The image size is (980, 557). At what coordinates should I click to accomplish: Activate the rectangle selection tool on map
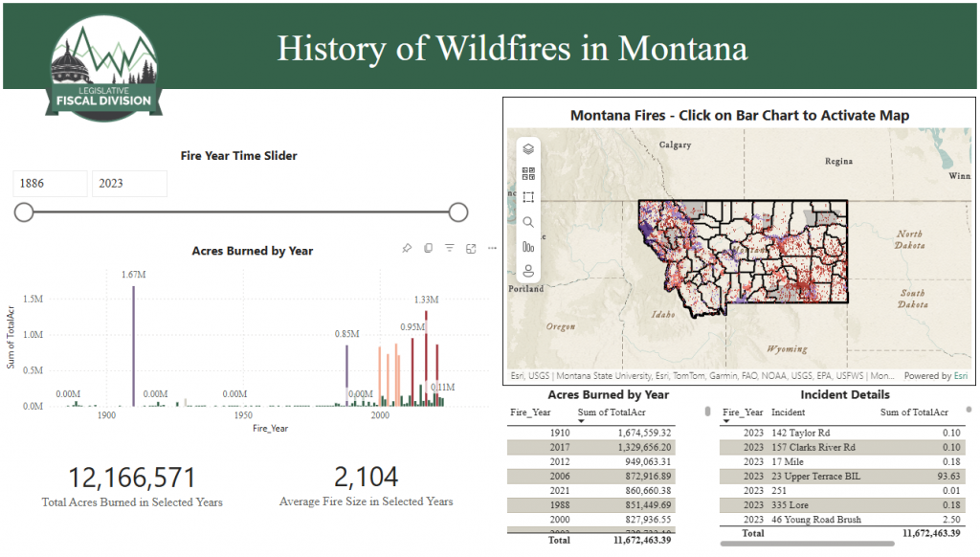pyautogui.click(x=528, y=197)
